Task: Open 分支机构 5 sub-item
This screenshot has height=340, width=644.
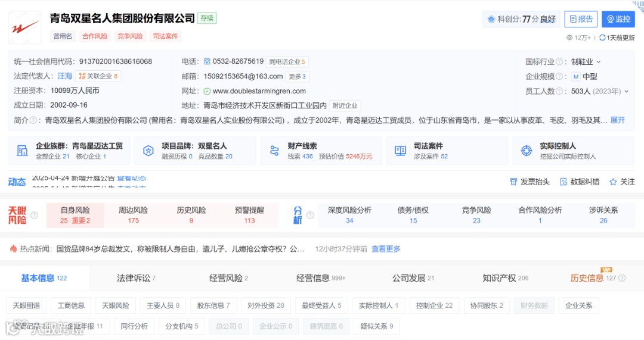Action: tap(181, 326)
